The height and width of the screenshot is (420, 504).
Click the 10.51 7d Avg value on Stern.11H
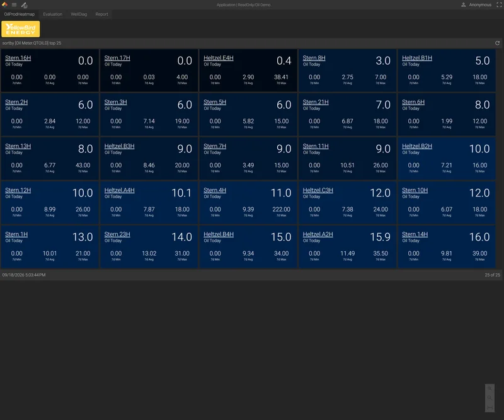pos(348,165)
